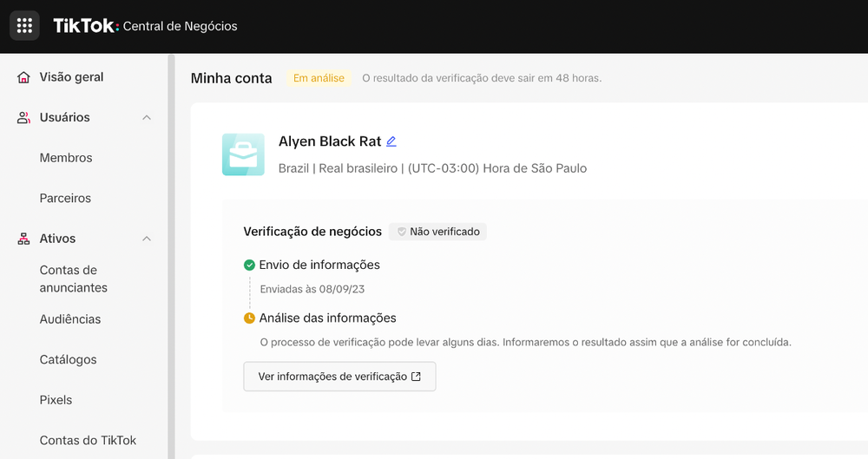Open Parceiros in sidebar

coord(65,198)
